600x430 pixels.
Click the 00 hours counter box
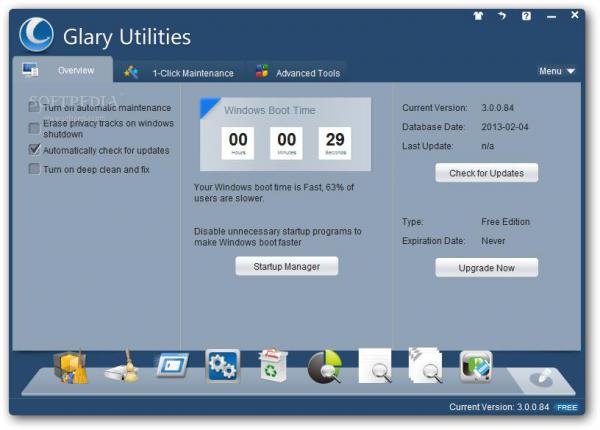238,143
